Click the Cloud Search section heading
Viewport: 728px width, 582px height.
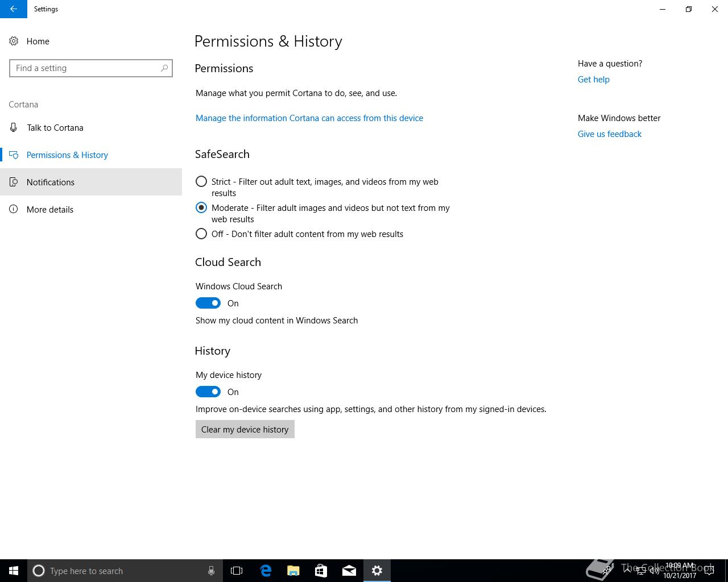click(x=228, y=262)
